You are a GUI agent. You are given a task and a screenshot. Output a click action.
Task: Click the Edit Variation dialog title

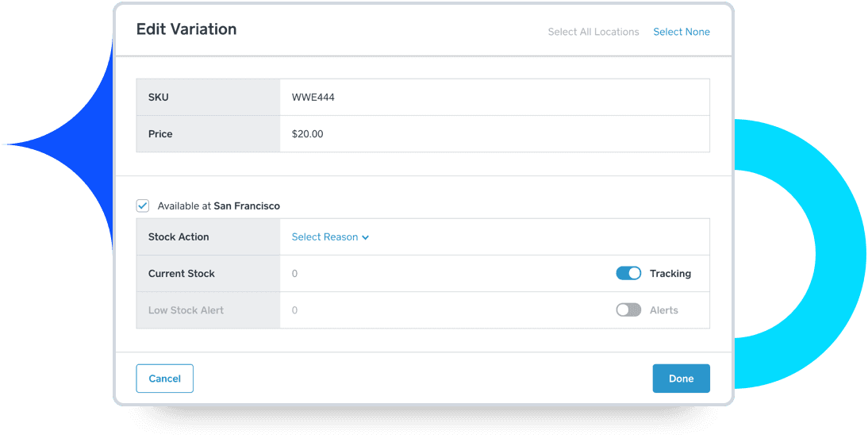pyautogui.click(x=186, y=29)
